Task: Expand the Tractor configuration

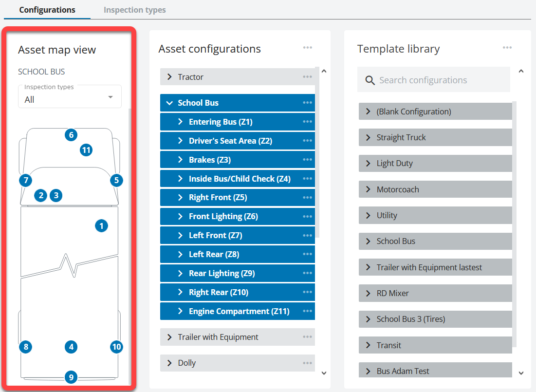Action: 169,77
